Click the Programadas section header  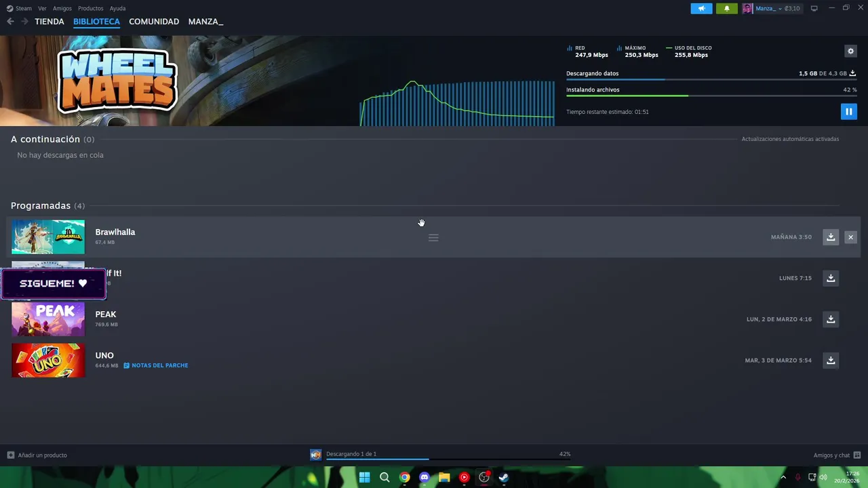tap(47, 205)
